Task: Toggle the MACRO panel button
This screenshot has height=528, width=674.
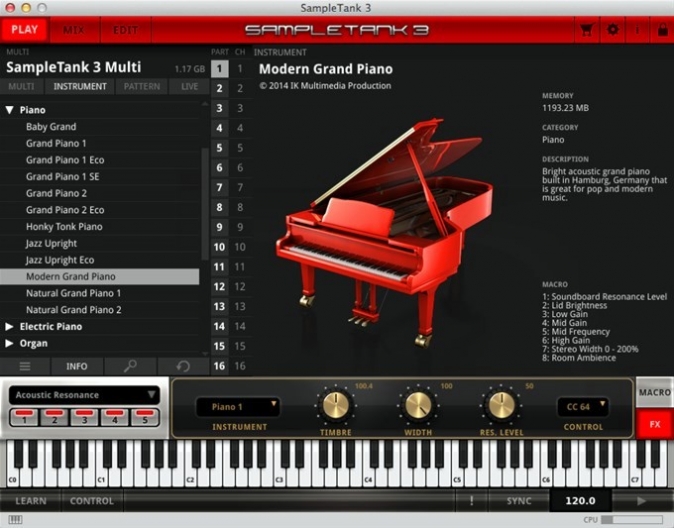Action: coord(655,393)
